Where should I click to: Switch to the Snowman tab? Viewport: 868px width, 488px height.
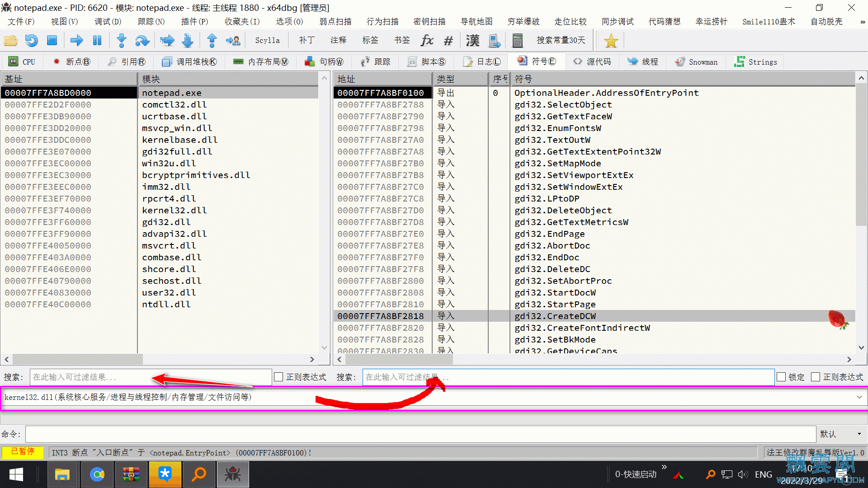click(696, 62)
